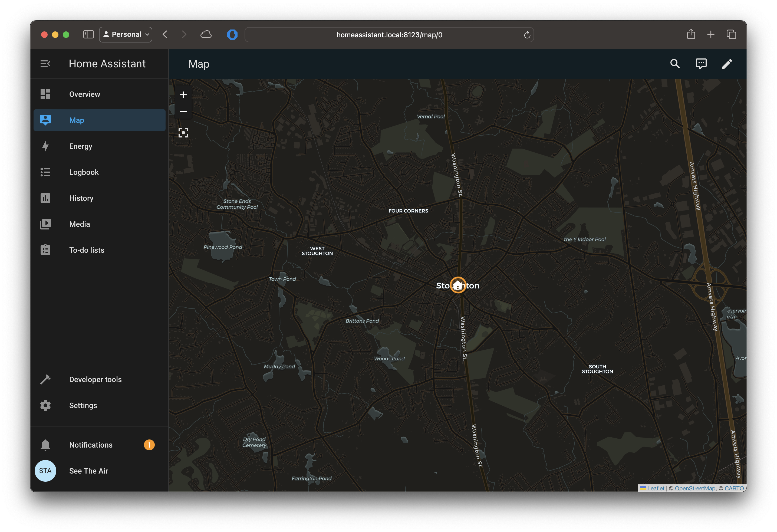The height and width of the screenshot is (532, 777).
Task: Expand the Personal profile dropdown
Action: (126, 34)
